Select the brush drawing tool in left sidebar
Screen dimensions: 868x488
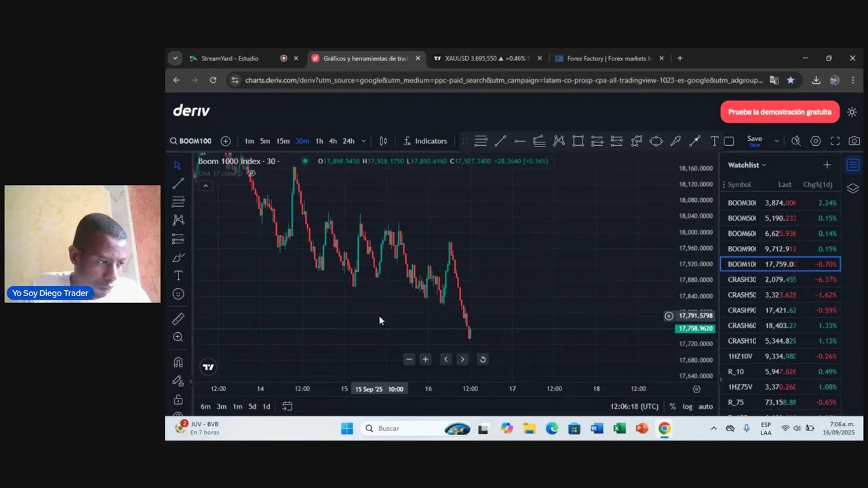pos(178,258)
